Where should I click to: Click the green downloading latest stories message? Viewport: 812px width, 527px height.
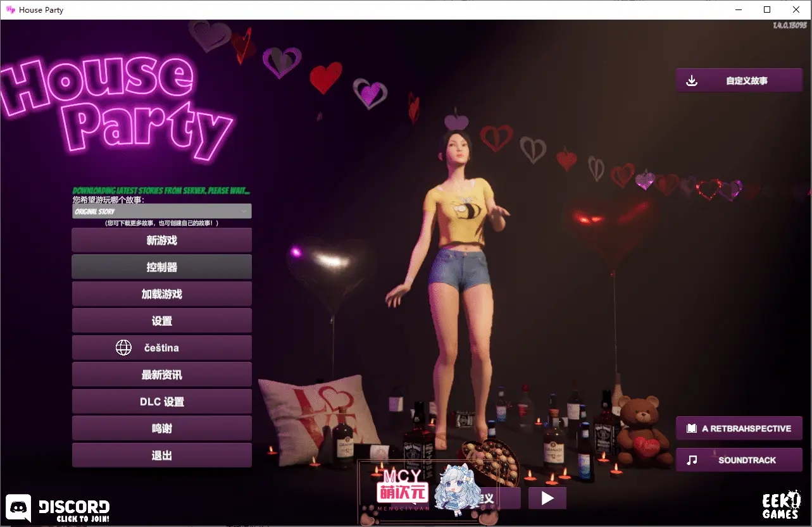point(161,190)
